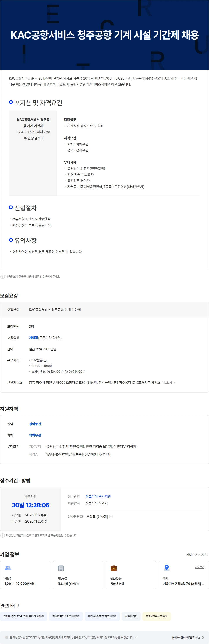This screenshot has height=644, width=209.
Task: Click the 모집분야 row KAC공항서비스 청주공항 기계 기간제
Action: click(104, 310)
